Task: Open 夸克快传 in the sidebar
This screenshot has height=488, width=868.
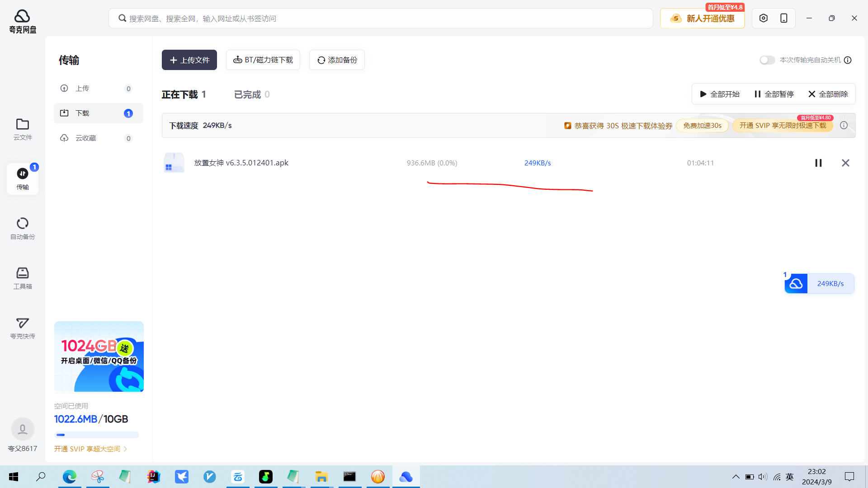Action: click(23, 328)
